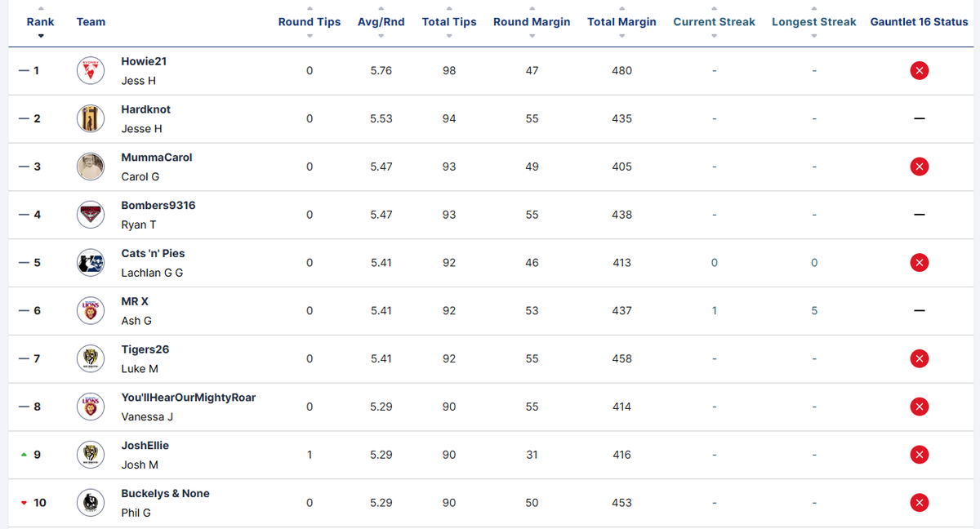The height and width of the screenshot is (529, 980).
Task: Sort by Total Margin column header
Action: 621,22
